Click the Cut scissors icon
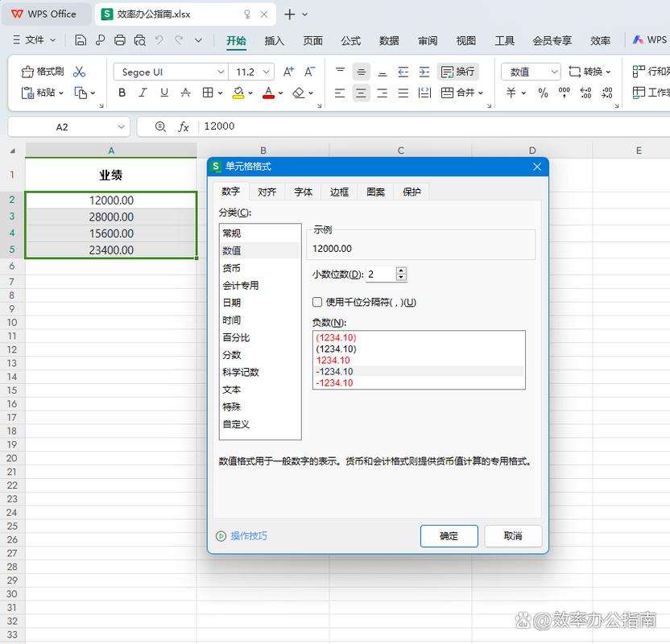 [80, 71]
